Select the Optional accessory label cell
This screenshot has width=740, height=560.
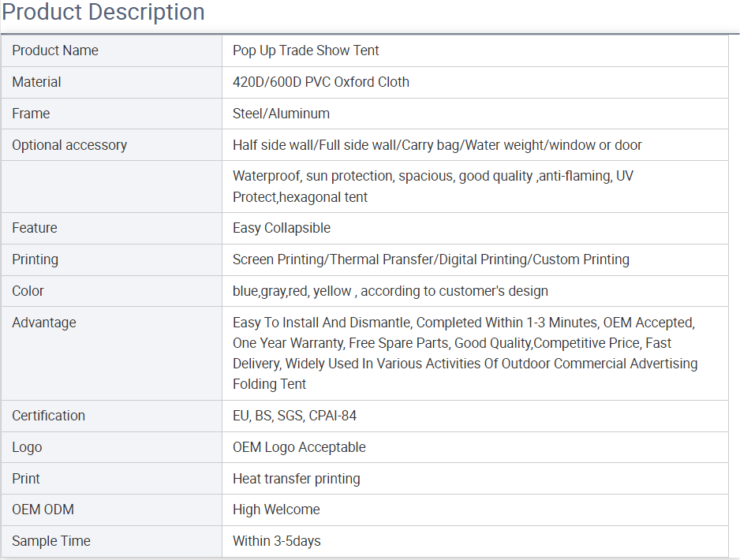click(x=111, y=145)
